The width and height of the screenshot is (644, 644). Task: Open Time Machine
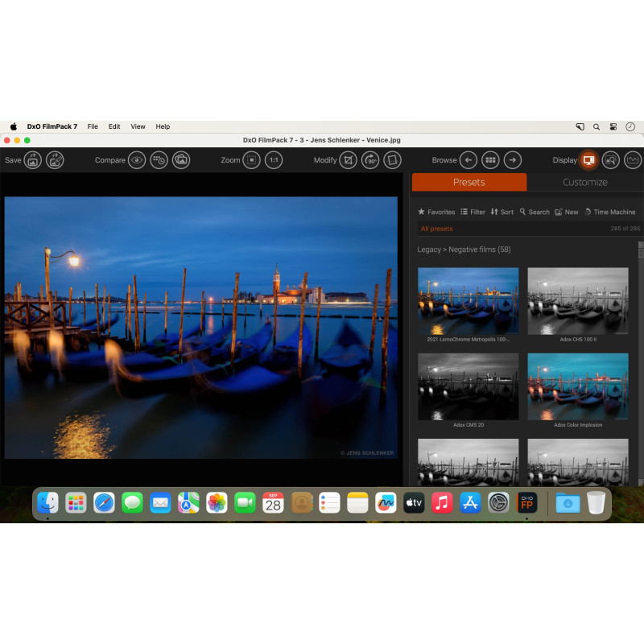609,212
